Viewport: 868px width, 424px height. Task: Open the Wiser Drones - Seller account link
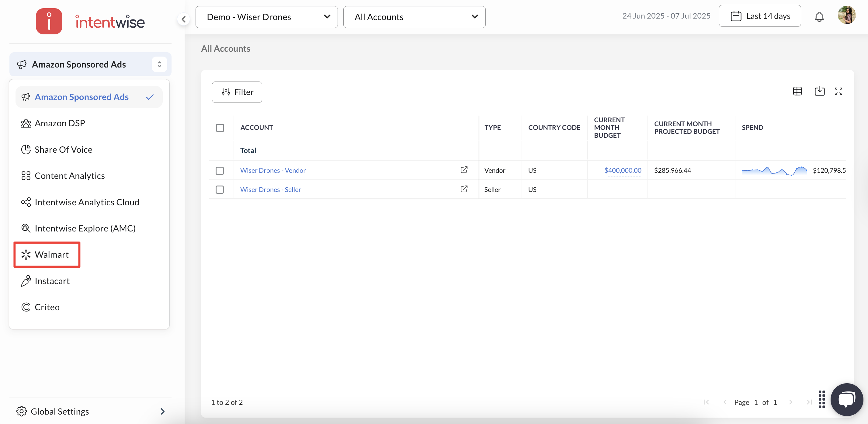click(271, 189)
